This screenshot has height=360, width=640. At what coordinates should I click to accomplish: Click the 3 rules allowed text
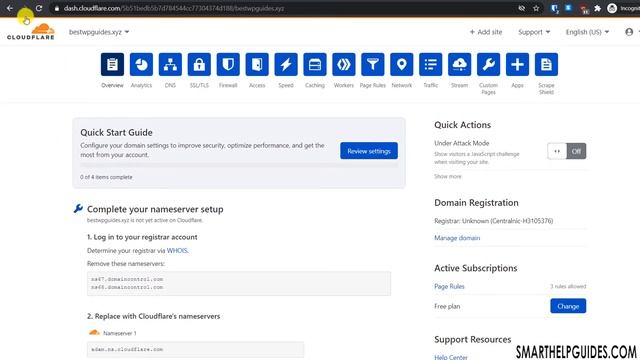pyautogui.click(x=568, y=287)
